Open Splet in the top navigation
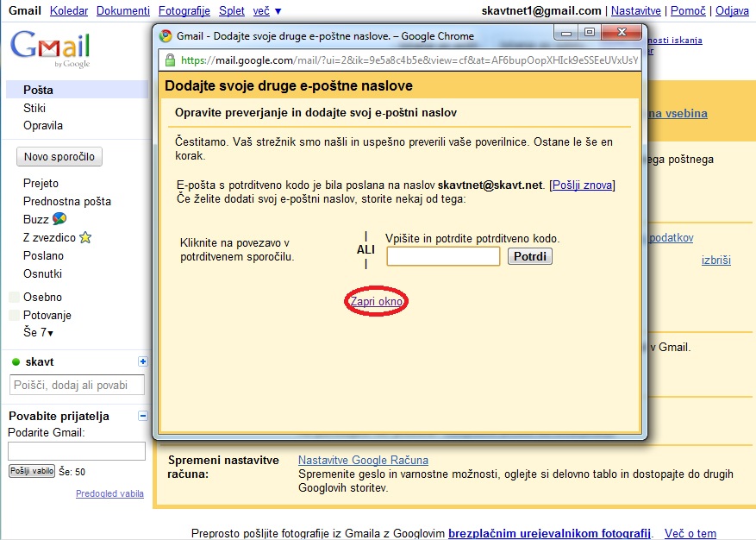This screenshot has width=756, height=540. tap(231, 10)
